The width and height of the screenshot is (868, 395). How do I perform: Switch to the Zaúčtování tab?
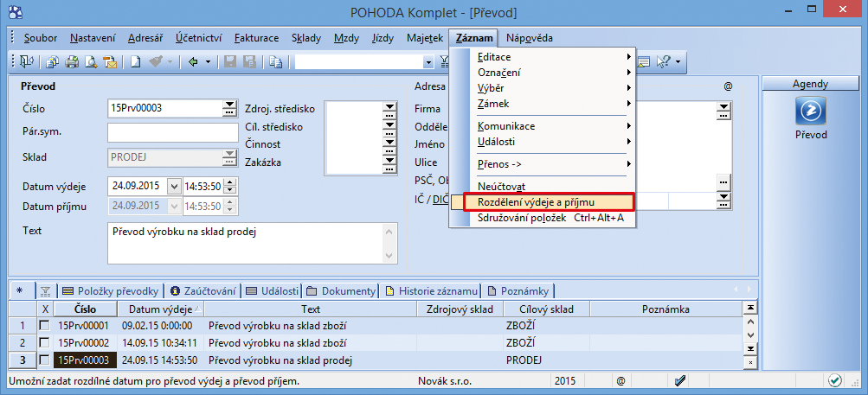(203, 291)
